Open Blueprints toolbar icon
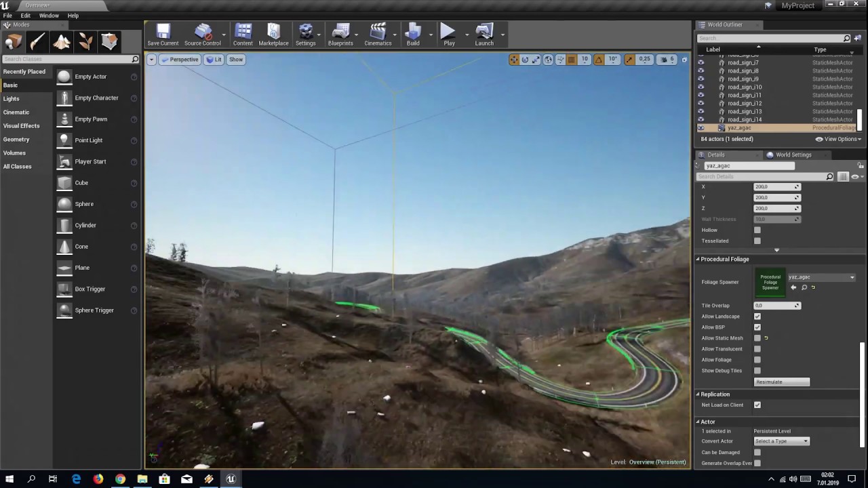 tap(340, 35)
